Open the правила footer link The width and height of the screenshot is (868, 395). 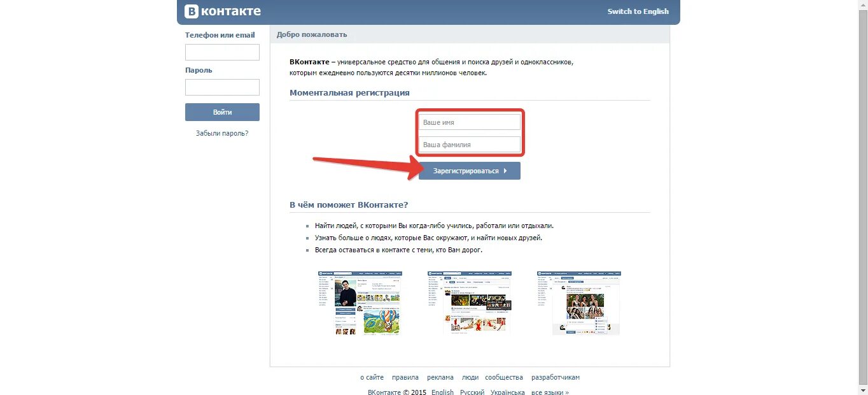pos(405,377)
